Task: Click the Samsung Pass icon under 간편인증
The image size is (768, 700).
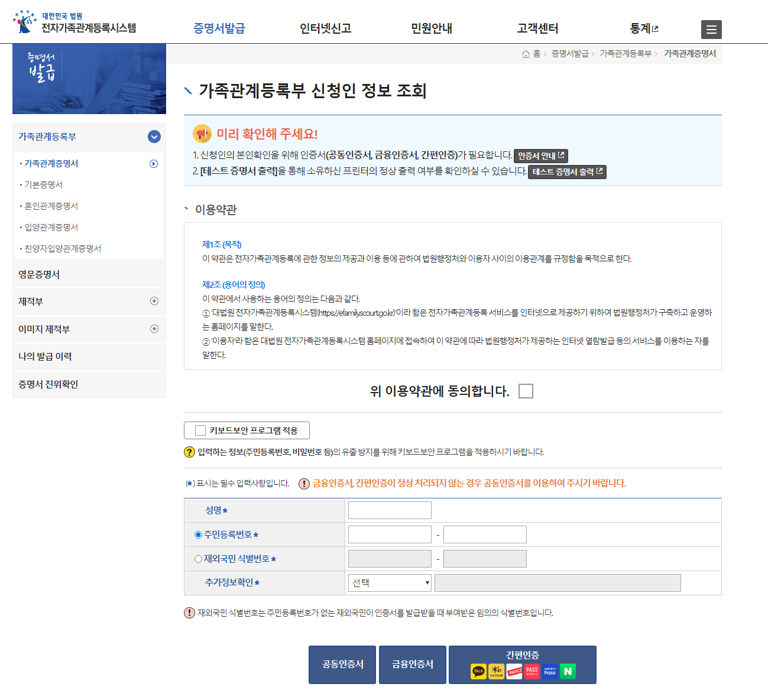Action: click(550, 672)
